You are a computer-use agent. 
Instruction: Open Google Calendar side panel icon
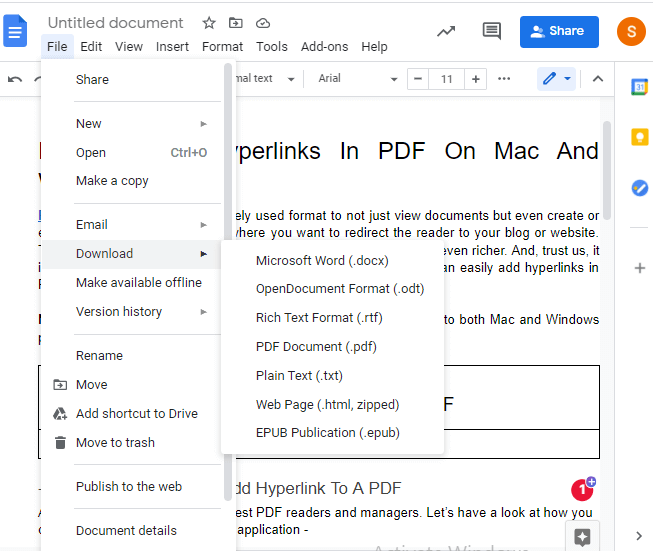tap(640, 87)
